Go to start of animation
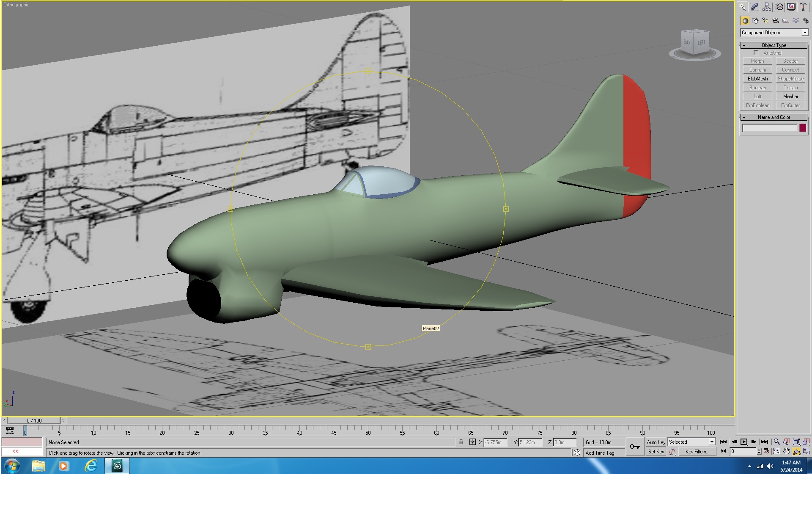The width and height of the screenshot is (812, 508). (x=723, y=442)
